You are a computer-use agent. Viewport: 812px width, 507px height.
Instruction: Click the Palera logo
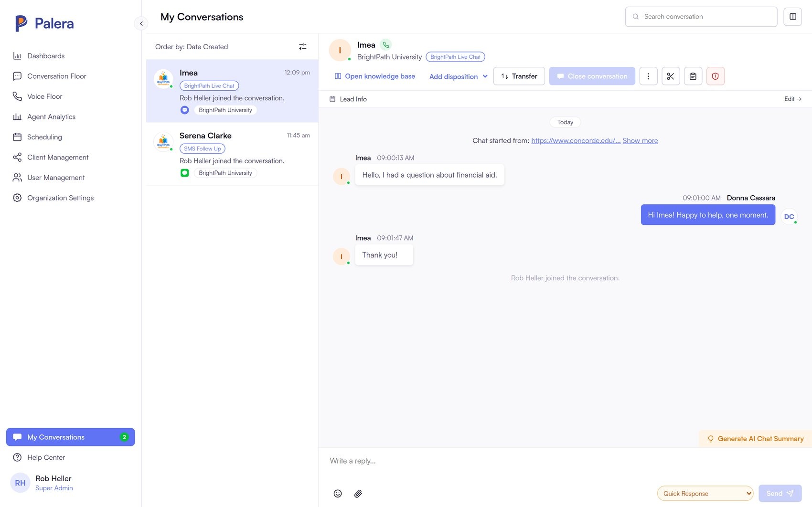click(x=44, y=23)
